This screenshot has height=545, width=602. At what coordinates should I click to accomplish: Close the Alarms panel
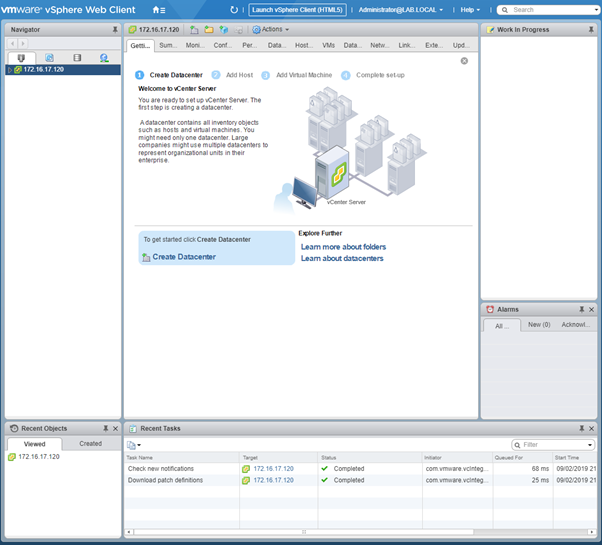point(592,309)
